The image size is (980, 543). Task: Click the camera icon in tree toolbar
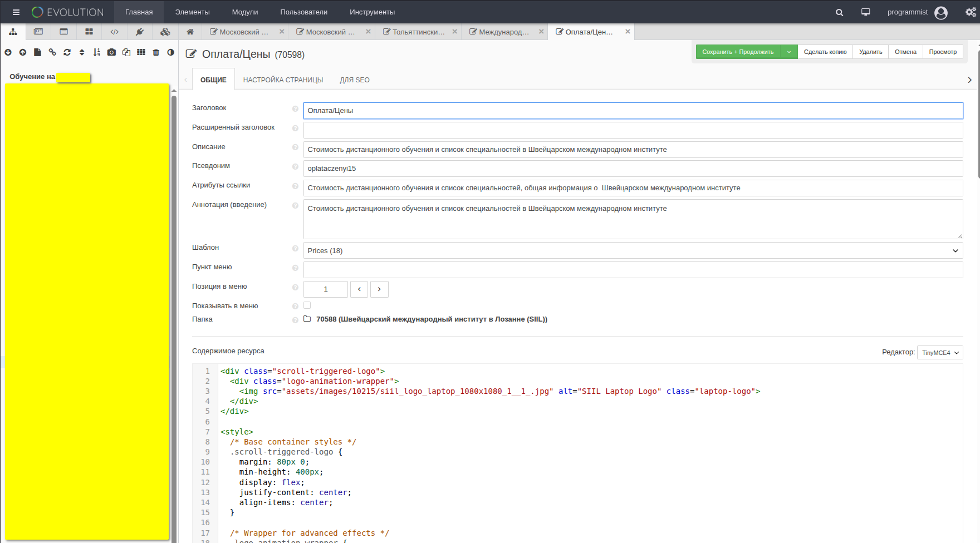coord(111,52)
